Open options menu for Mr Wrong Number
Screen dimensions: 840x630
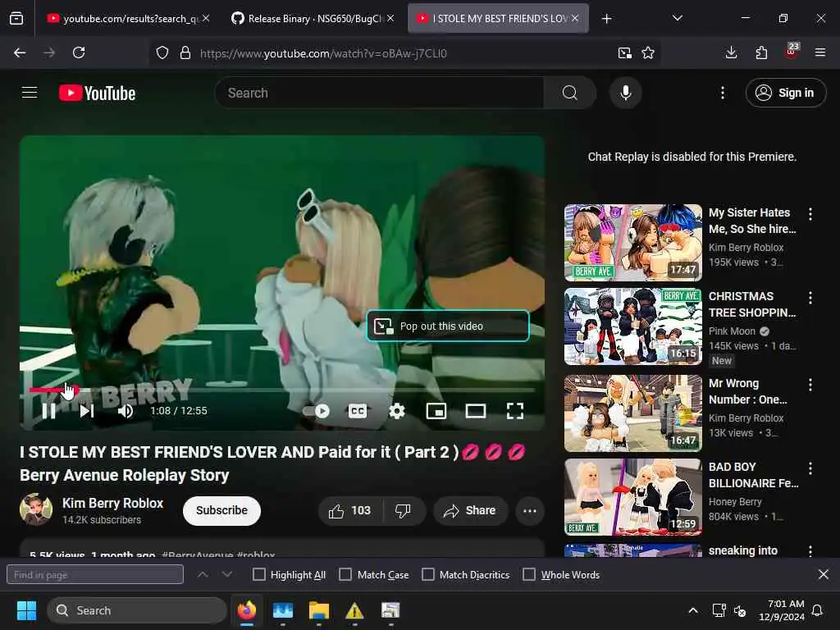tap(810, 384)
